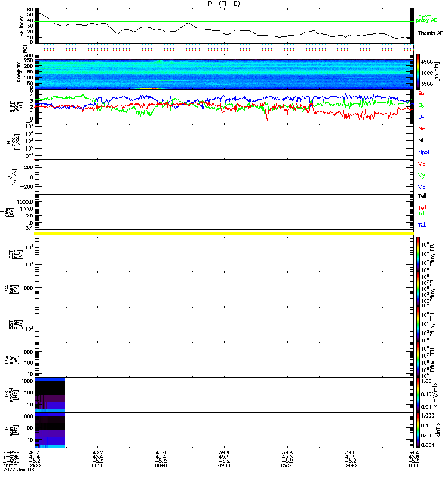The height and width of the screenshot is (478, 448).
Task: Pick the FBK electric field mV/m color bar
Action: pos(418,395)
